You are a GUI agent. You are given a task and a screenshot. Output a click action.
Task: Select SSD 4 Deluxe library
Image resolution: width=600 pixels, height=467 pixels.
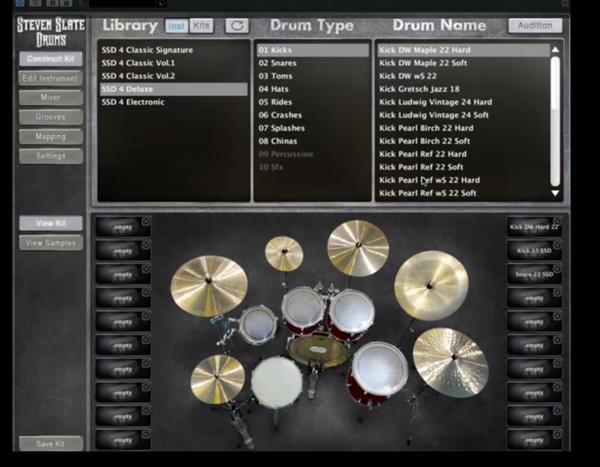click(x=174, y=89)
